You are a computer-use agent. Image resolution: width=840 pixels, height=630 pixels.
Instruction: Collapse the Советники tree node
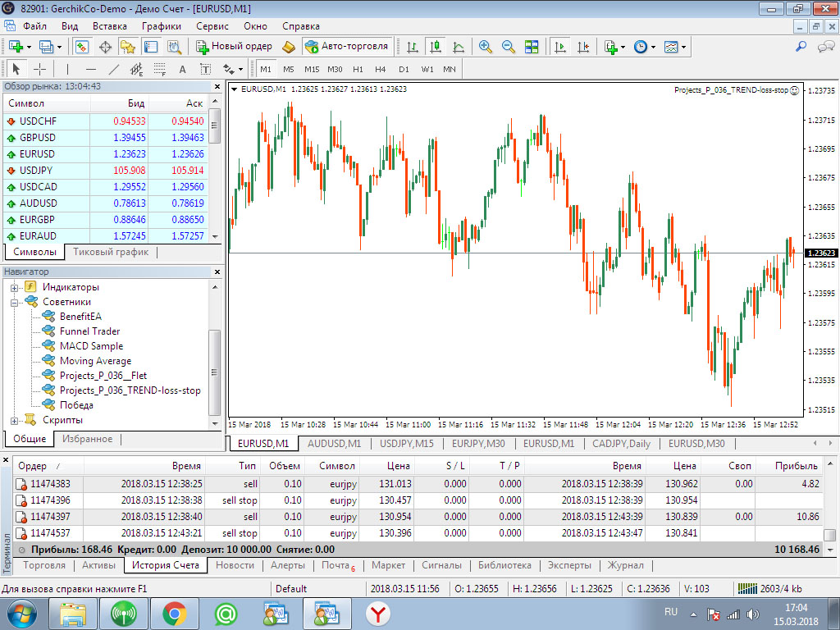point(15,303)
